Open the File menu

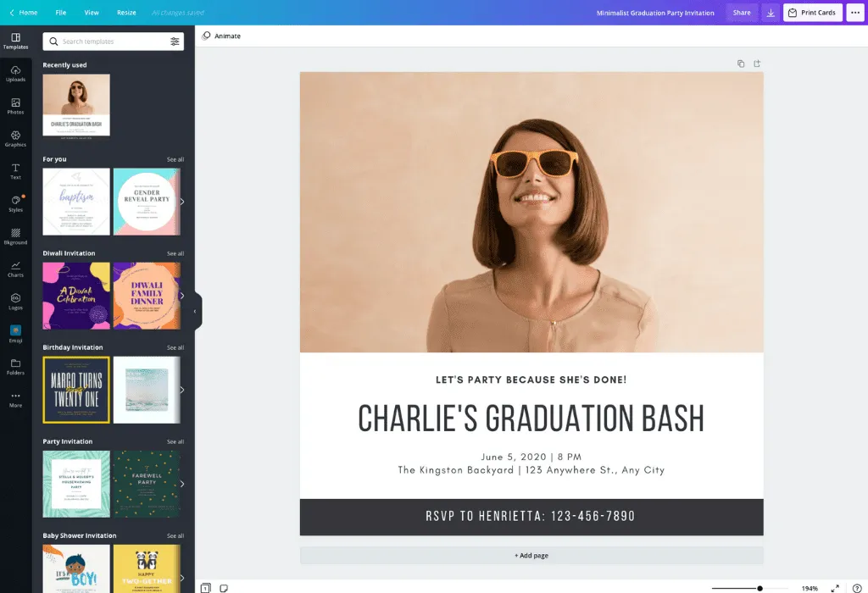[61, 13]
